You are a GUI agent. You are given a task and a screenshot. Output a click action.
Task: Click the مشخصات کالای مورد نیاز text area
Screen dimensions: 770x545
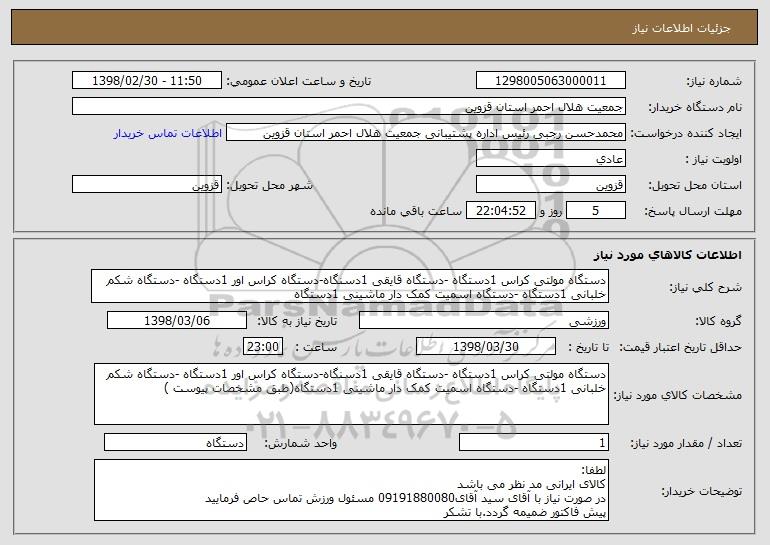[x=351, y=394]
